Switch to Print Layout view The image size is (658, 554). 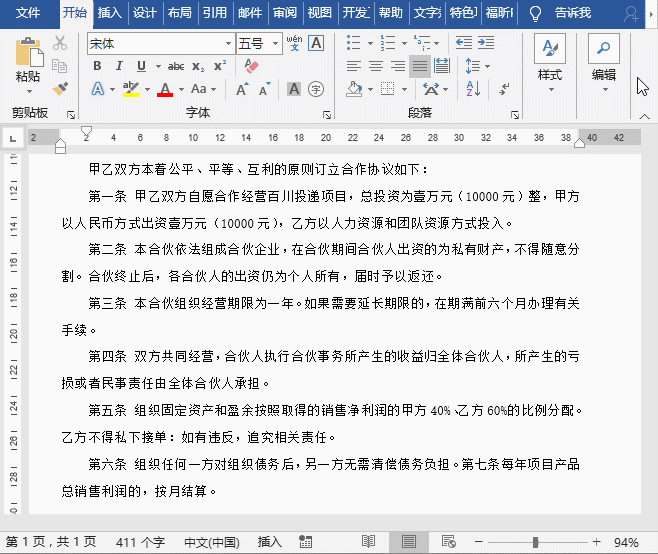[x=408, y=542]
